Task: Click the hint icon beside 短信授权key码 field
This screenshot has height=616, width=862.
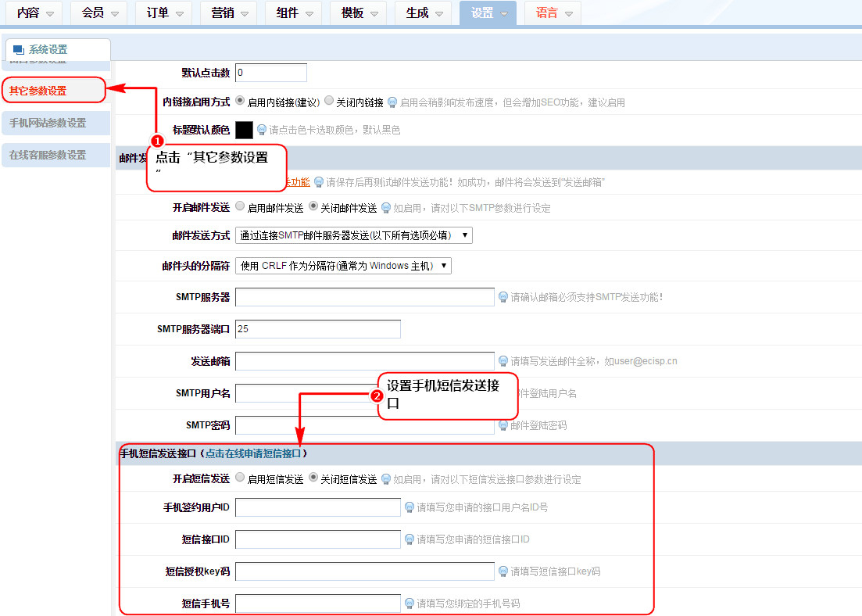Action: [x=503, y=571]
